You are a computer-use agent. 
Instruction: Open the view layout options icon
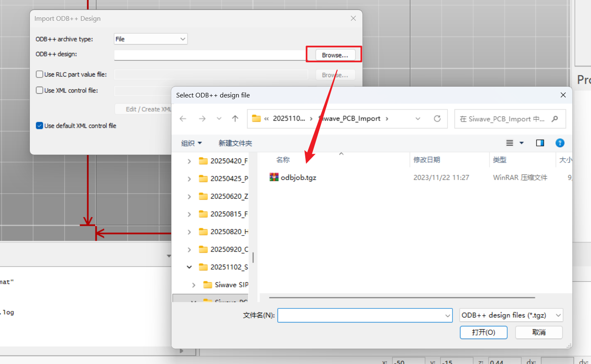[510, 143]
